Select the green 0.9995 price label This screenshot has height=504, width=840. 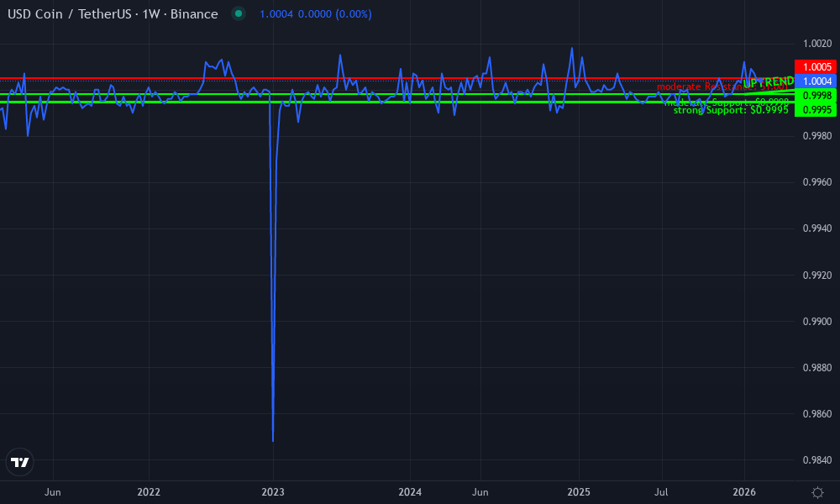click(x=816, y=110)
